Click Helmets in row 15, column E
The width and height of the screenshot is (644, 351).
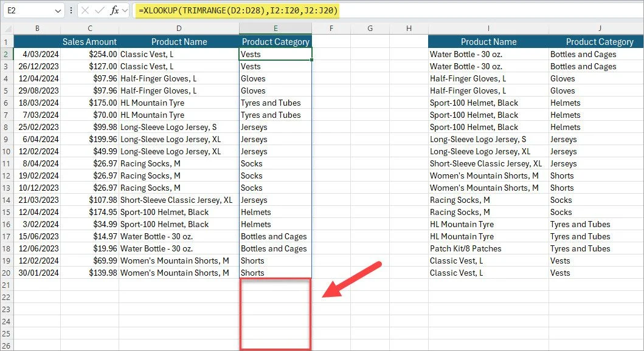pos(275,212)
